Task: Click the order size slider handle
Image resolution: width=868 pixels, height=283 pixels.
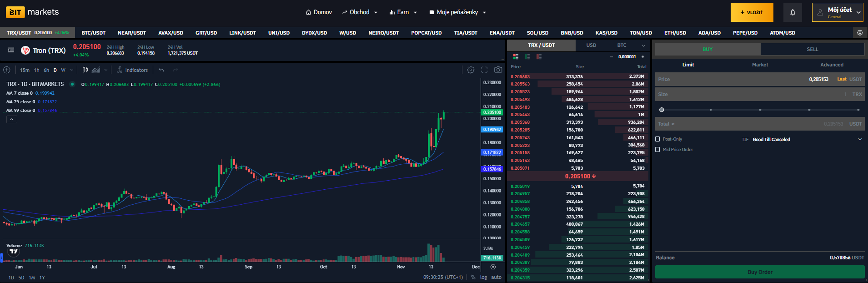Action: [x=662, y=110]
